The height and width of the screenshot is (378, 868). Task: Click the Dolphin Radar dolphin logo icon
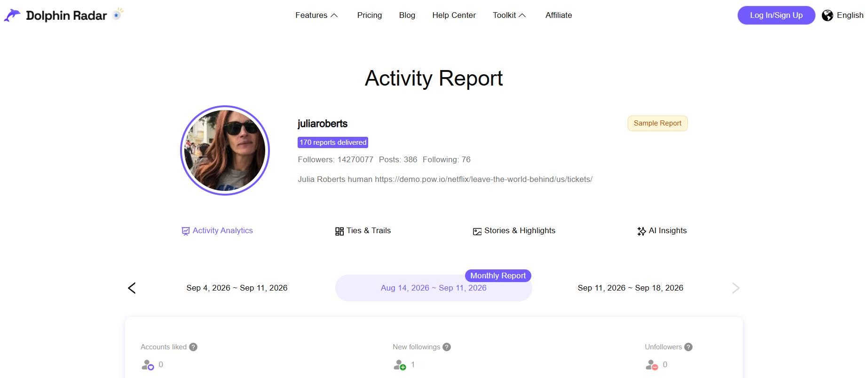[x=12, y=16]
